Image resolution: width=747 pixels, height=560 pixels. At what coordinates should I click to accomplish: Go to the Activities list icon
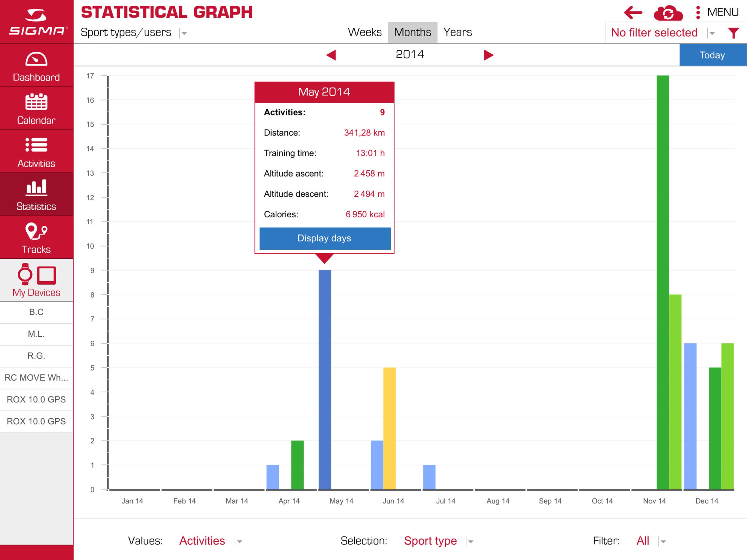click(36, 145)
